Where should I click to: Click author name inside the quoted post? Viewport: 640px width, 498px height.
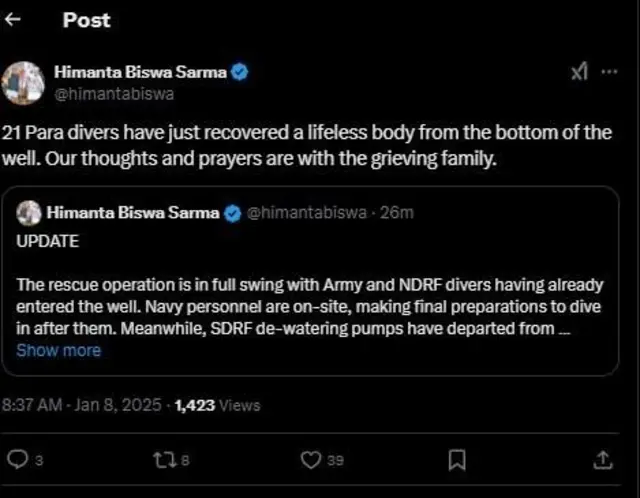[x=134, y=212]
